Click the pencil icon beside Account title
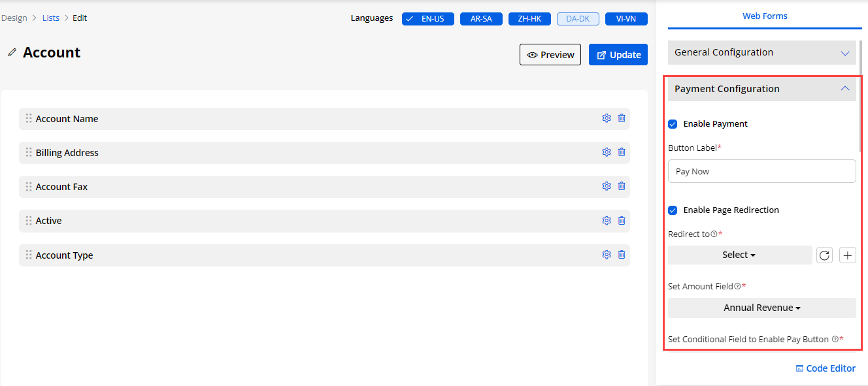 click(x=12, y=53)
